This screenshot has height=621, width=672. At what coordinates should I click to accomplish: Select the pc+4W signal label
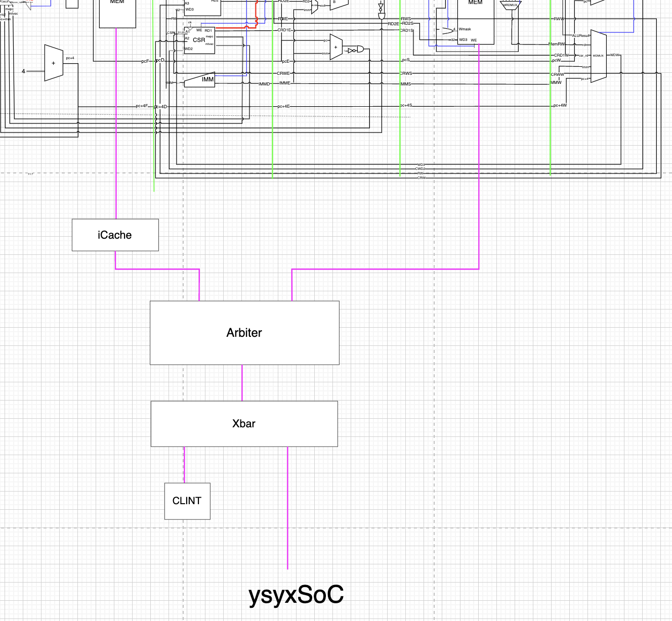point(560,106)
